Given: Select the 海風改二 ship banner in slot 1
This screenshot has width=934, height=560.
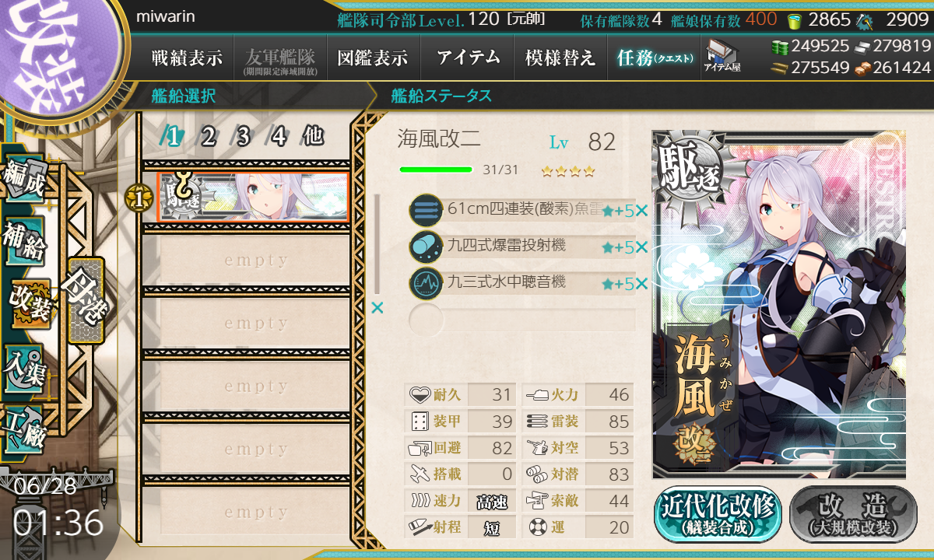Looking at the screenshot, I should tap(253, 197).
